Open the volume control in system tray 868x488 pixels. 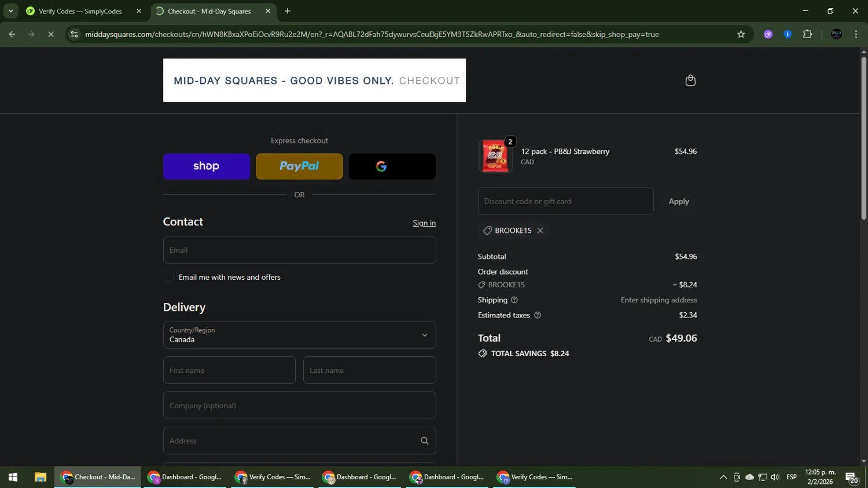[x=775, y=477]
